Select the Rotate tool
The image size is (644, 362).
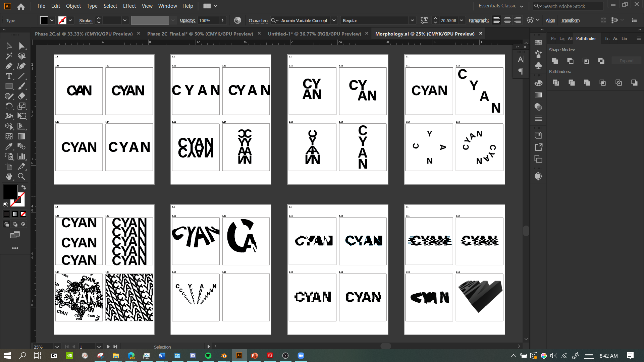(9, 106)
